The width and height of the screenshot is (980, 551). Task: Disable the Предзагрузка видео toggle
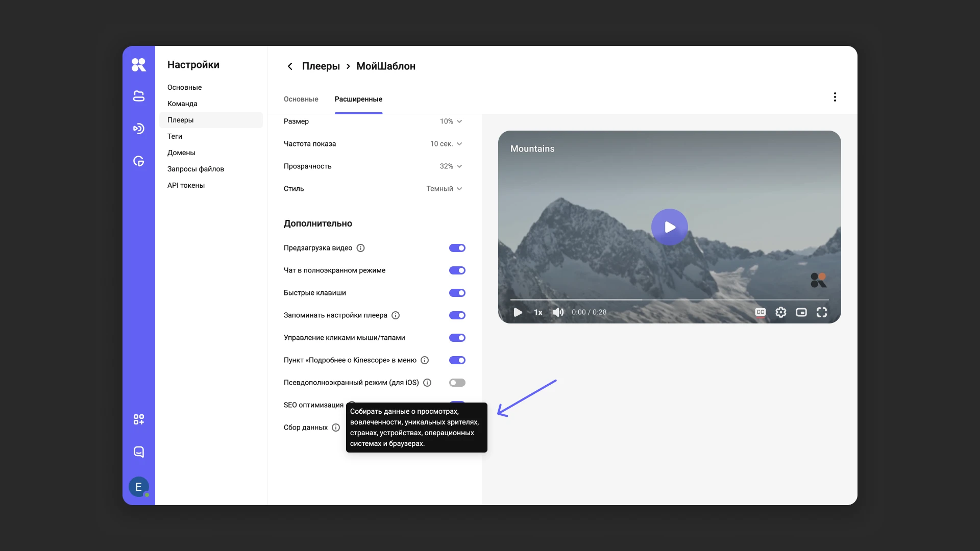[457, 248]
